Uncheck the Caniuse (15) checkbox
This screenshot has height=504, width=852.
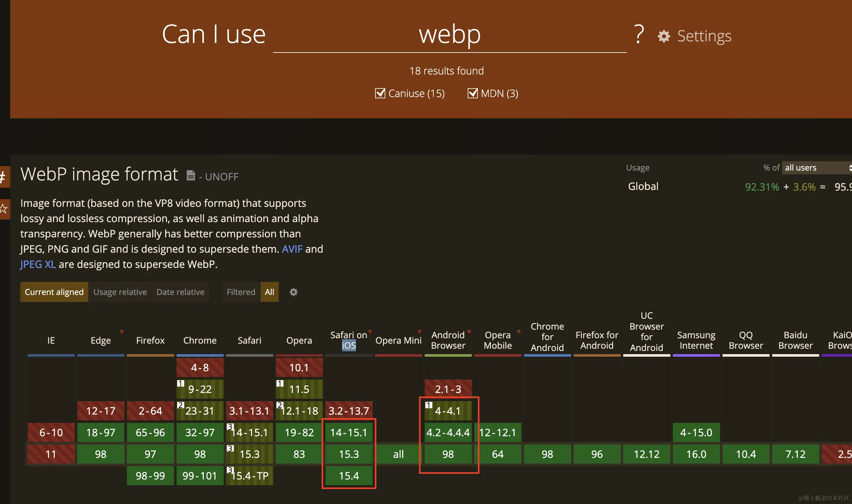click(380, 94)
